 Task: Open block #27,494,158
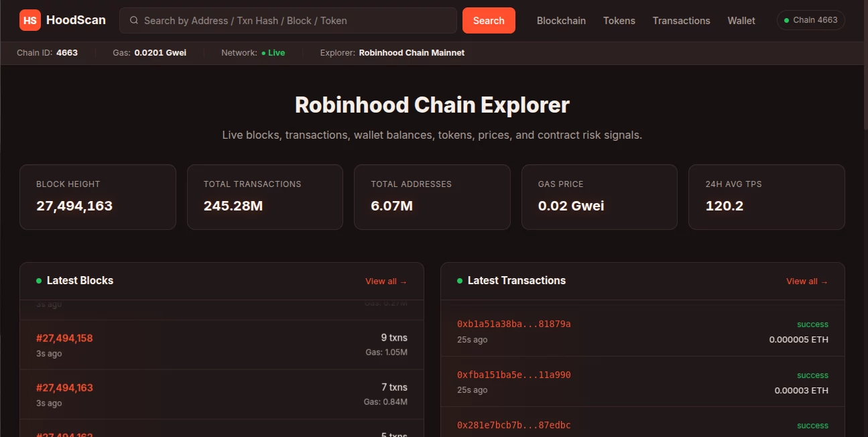[x=64, y=338]
